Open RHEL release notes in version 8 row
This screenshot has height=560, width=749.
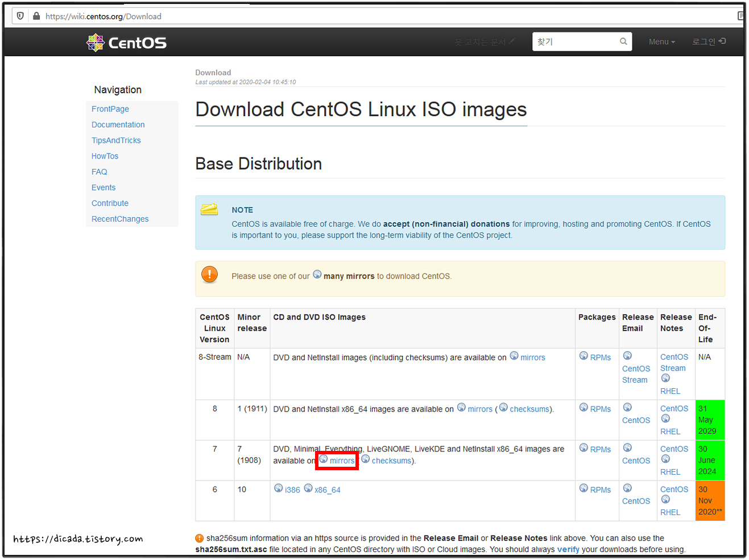[x=671, y=432]
